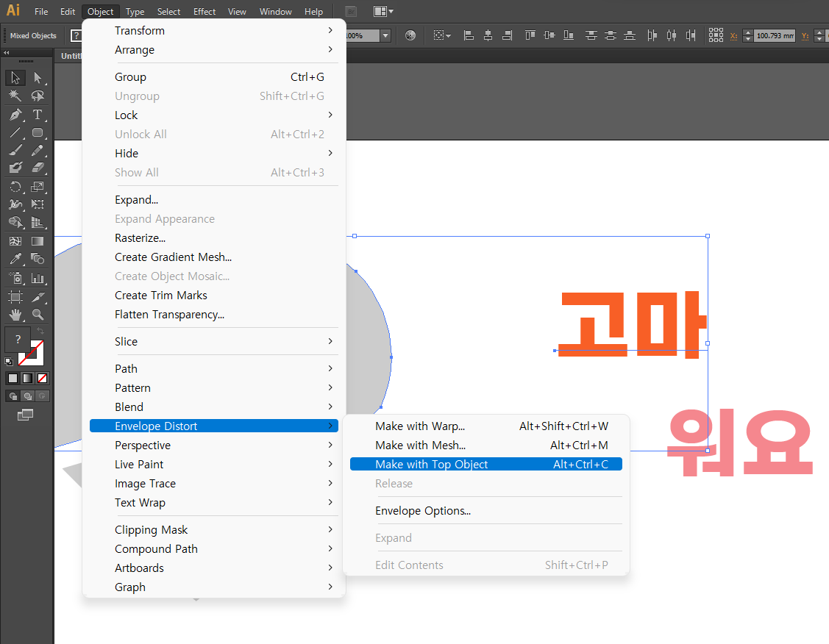Set paint type to Gradient
The image size is (829, 644).
pos(27,379)
